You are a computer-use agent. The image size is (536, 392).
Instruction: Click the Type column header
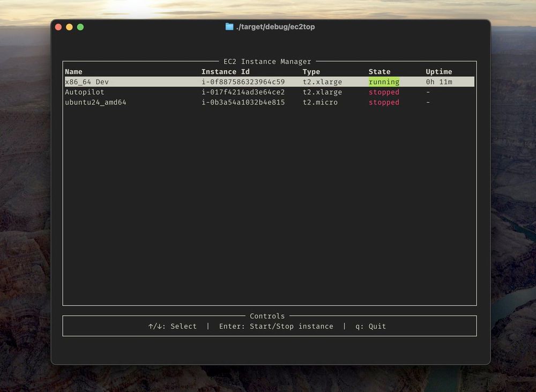[311, 71]
